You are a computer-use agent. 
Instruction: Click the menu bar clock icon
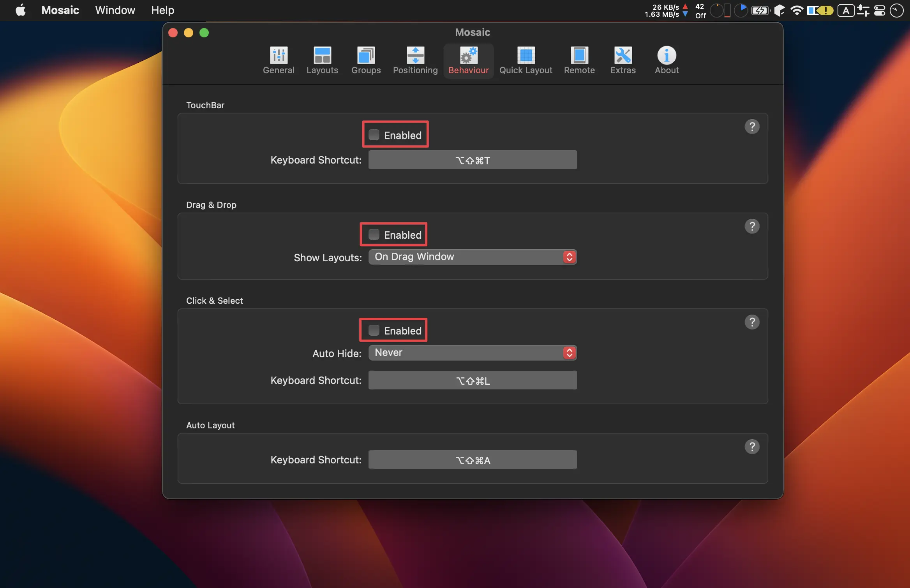pyautogui.click(x=896, y=11)
